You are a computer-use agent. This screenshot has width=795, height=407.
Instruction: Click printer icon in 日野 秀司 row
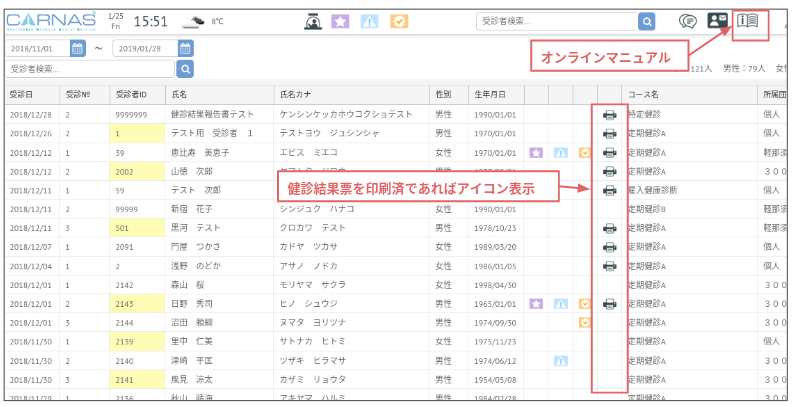pyautogui.click(x=610, y=303)
